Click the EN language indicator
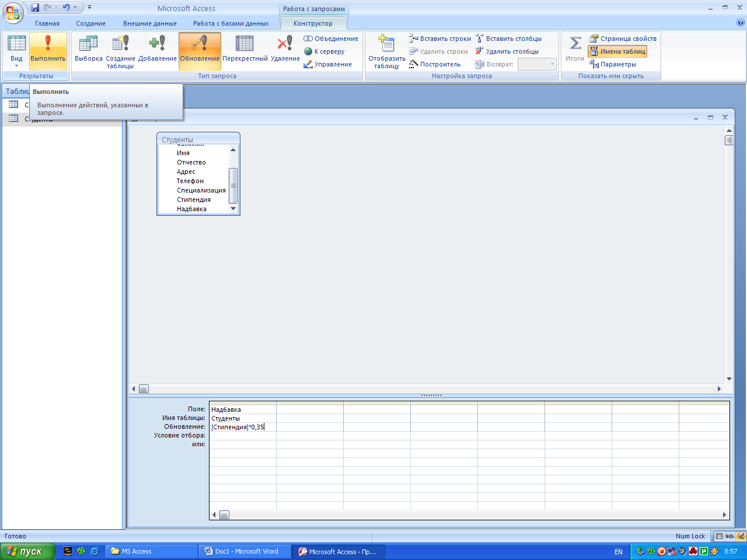This screenshot has width=747, height=560. click(x=618, y=552)
